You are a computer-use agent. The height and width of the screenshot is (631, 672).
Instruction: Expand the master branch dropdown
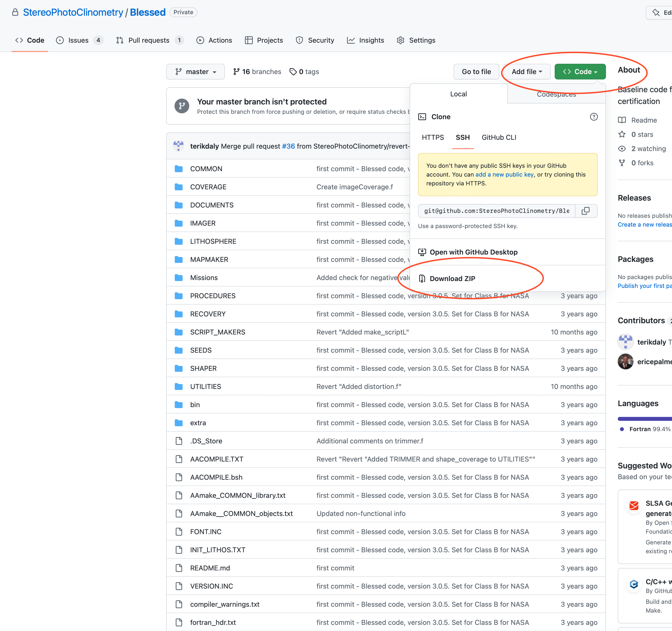pos(195,72)
